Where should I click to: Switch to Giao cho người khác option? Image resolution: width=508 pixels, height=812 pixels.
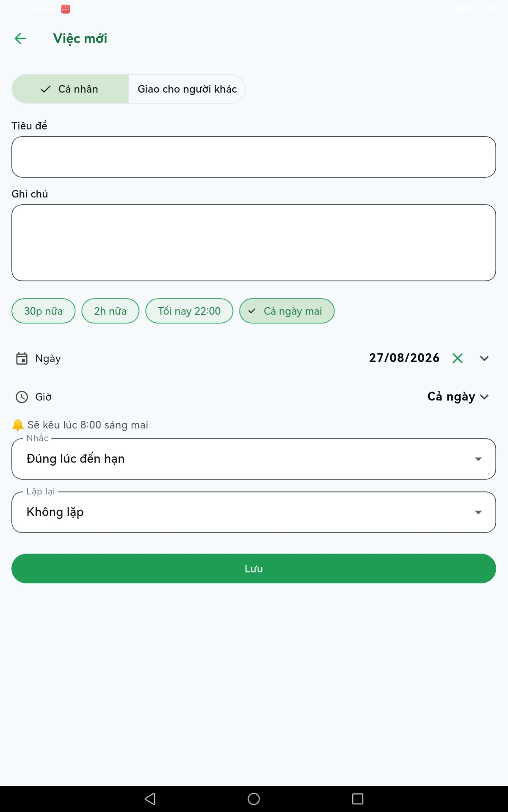187,89
